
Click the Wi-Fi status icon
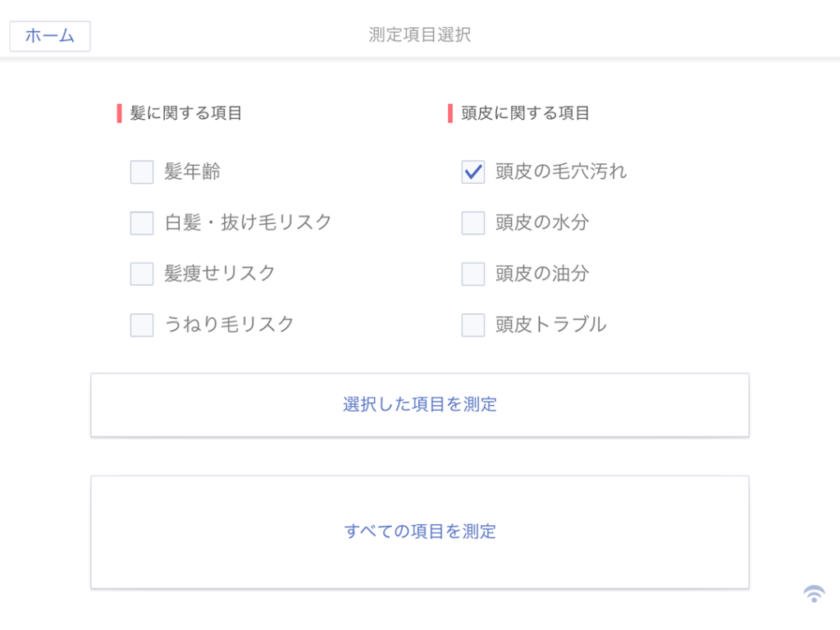click(x=814, y=594)
